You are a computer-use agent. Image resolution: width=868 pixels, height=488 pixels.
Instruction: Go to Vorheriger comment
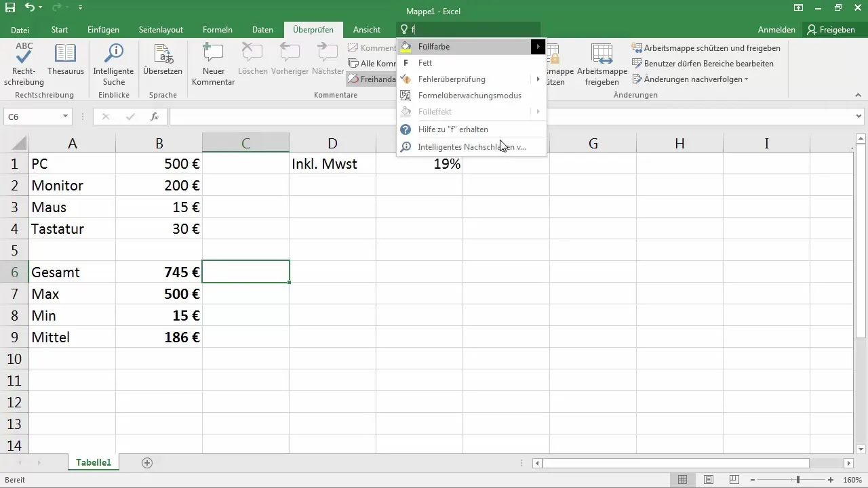290,59
